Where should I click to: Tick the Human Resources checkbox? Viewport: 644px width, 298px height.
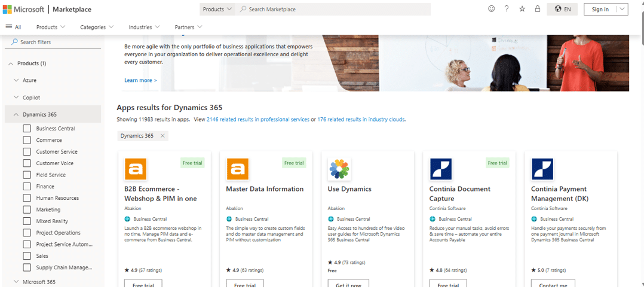click(x=27, y=198)
